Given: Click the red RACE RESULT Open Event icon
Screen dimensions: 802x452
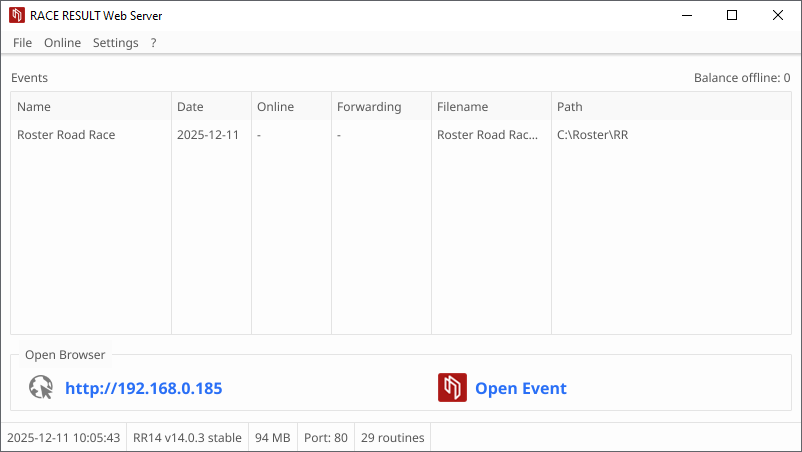Looking at the screenshot, I should [452, 388].
